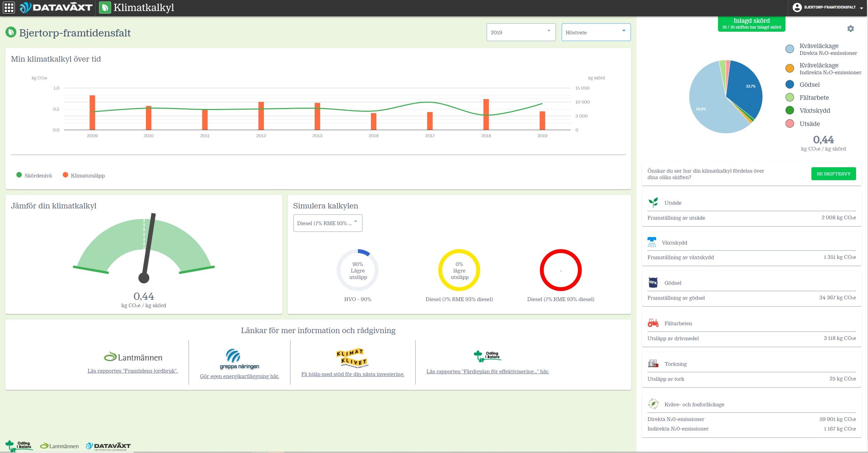Click the Torkning dryer icon
The image size is (868, 453).
[x=653, y=363]
